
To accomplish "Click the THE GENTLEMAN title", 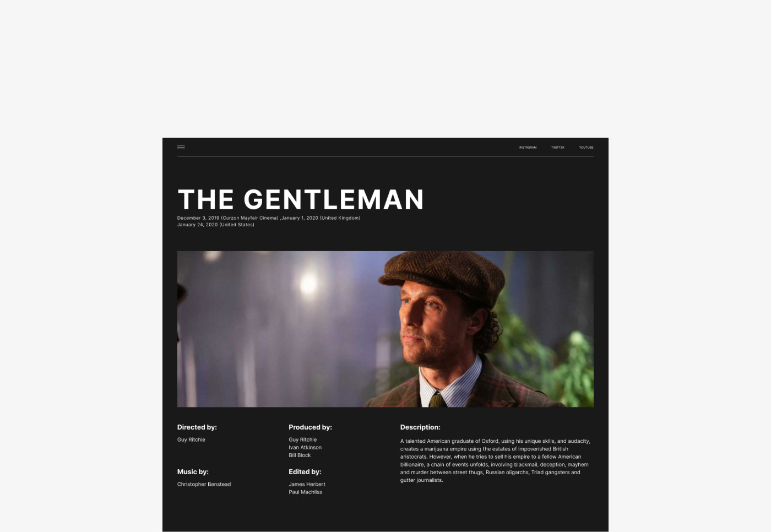I will (x=301, y=199).
